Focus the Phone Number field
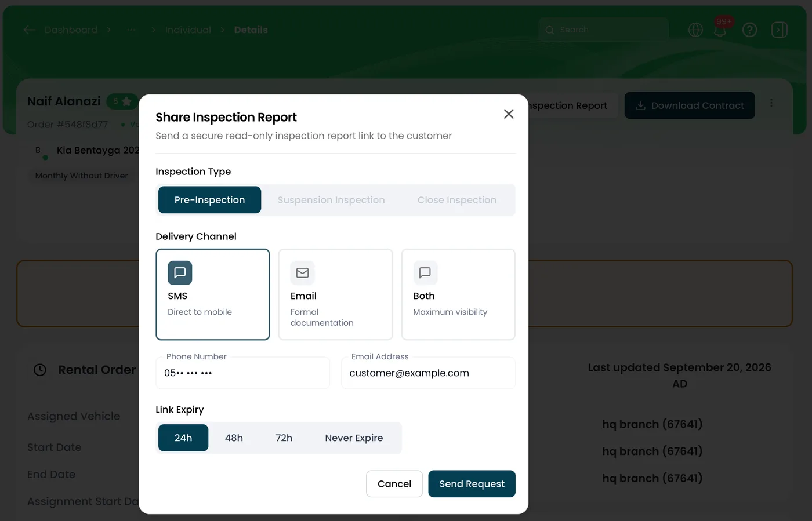Screen dimensions: 812x521 coord(243,373)
